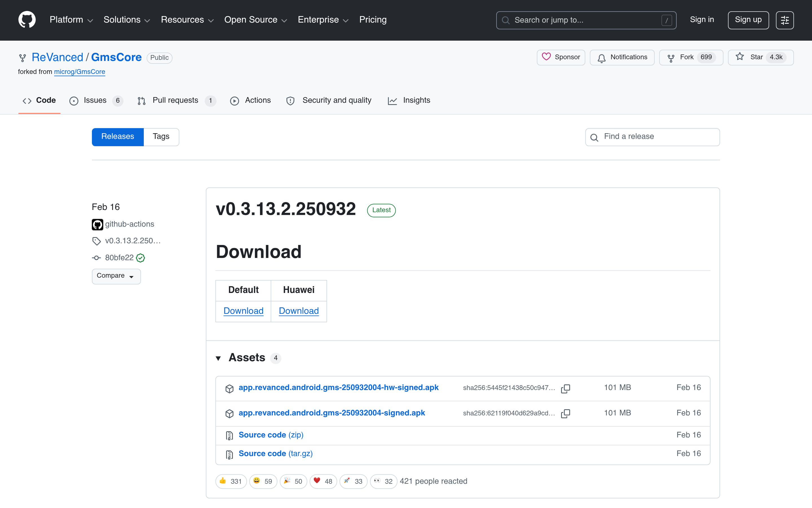Open the ReVanced owner link
The height and width of the screenshot is (508, 812).
(58, 58)
